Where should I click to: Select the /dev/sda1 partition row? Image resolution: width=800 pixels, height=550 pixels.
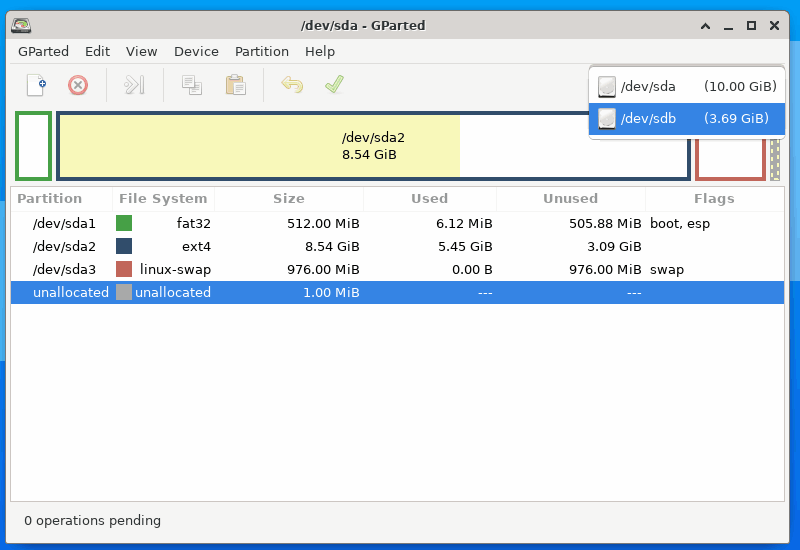(397, 223)
